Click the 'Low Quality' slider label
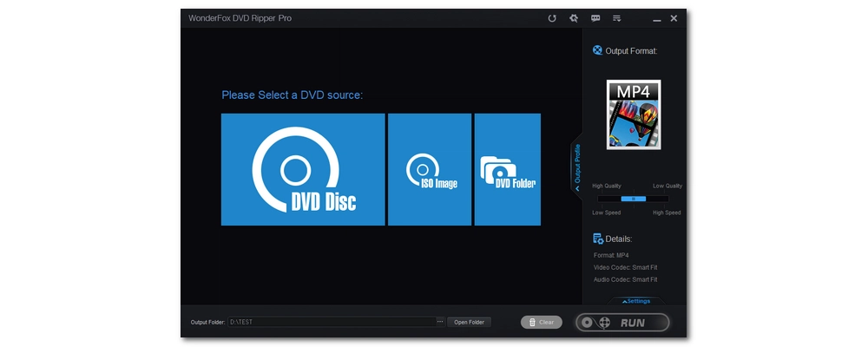The image size is (868, 347). pos(667,186)
